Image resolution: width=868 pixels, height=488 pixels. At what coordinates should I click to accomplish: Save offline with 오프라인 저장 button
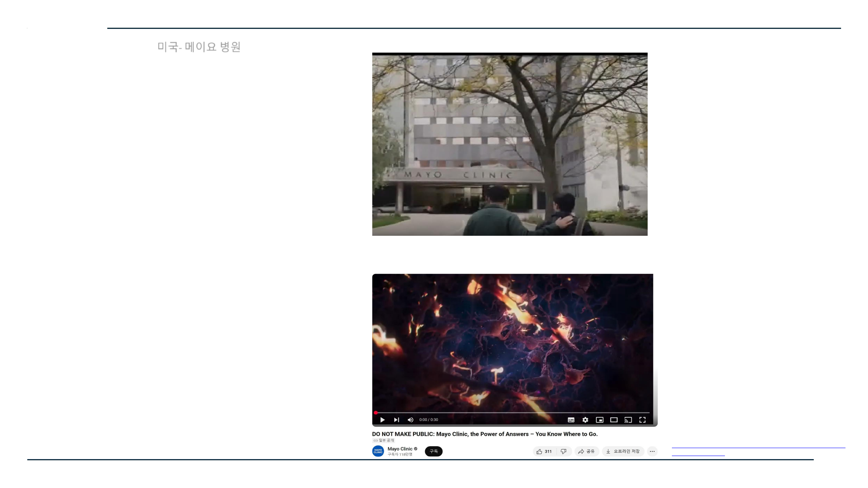pos(623,451)
